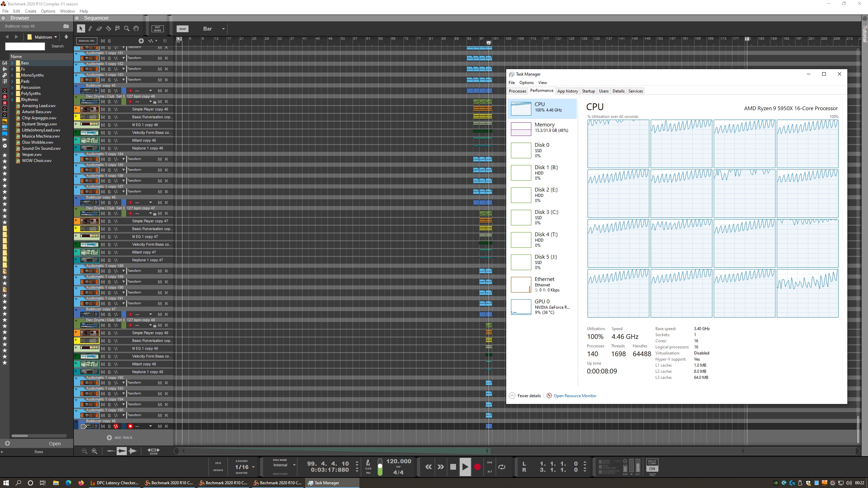Click Add Track button
This screenshot has width=868, height=488.
(120, 438)
